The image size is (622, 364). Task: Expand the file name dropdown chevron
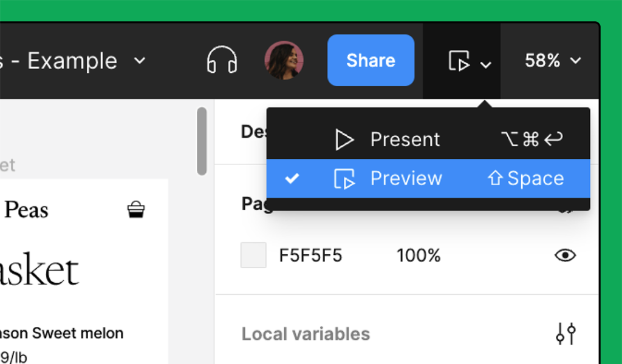tap(140, 61)
